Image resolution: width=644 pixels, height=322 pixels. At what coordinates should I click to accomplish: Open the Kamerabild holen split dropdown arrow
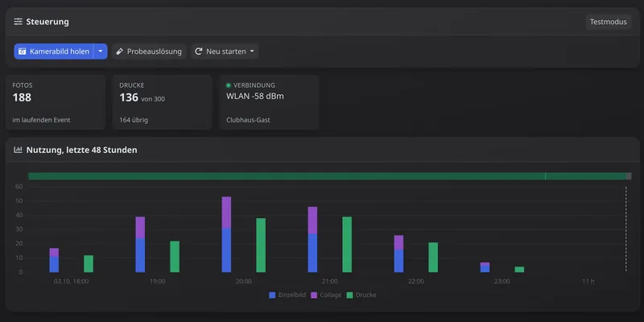pyautogui.click(x=101, y=52)
